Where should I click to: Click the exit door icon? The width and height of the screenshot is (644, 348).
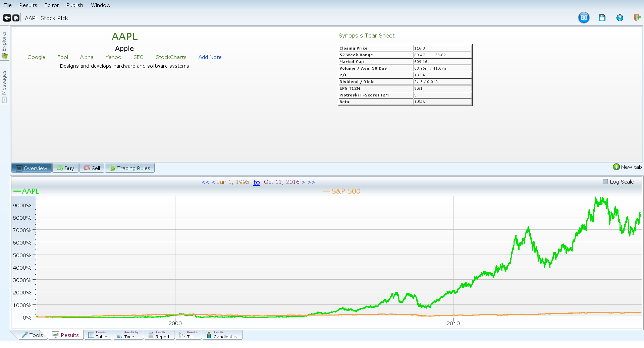pos(637,18)
